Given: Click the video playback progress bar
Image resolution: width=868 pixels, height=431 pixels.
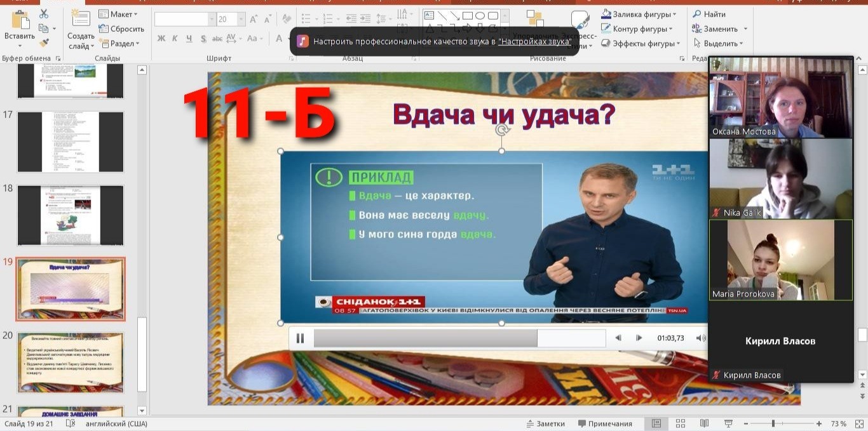Looking at the screenshot, I should coord(459,338).
